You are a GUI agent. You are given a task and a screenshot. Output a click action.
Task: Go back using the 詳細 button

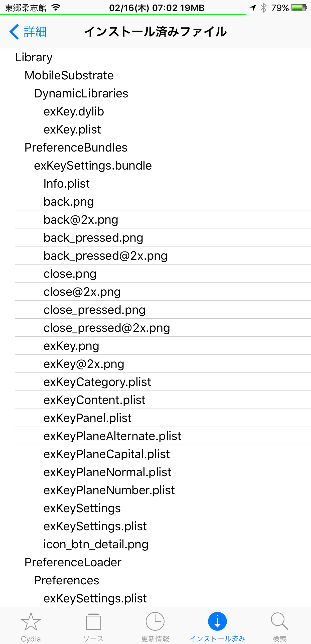(28, 32)
